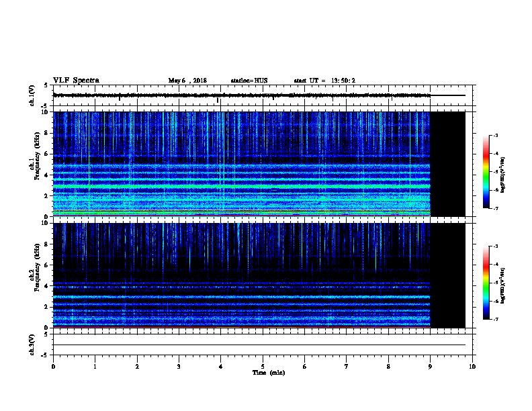532x411 pixels.
Task: Click time axis tick label "1"
Action: tap(95, 367)
